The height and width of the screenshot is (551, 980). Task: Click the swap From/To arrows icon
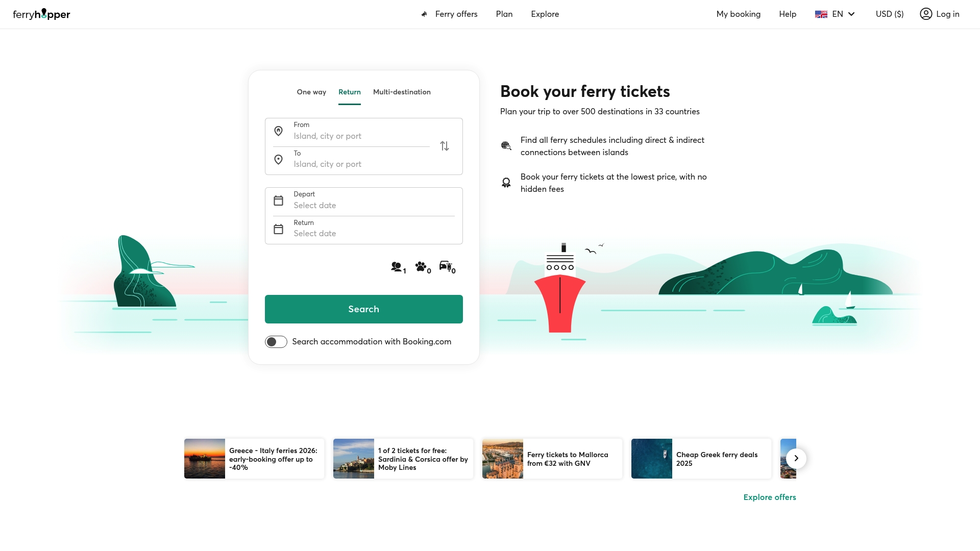coord(444,146)
